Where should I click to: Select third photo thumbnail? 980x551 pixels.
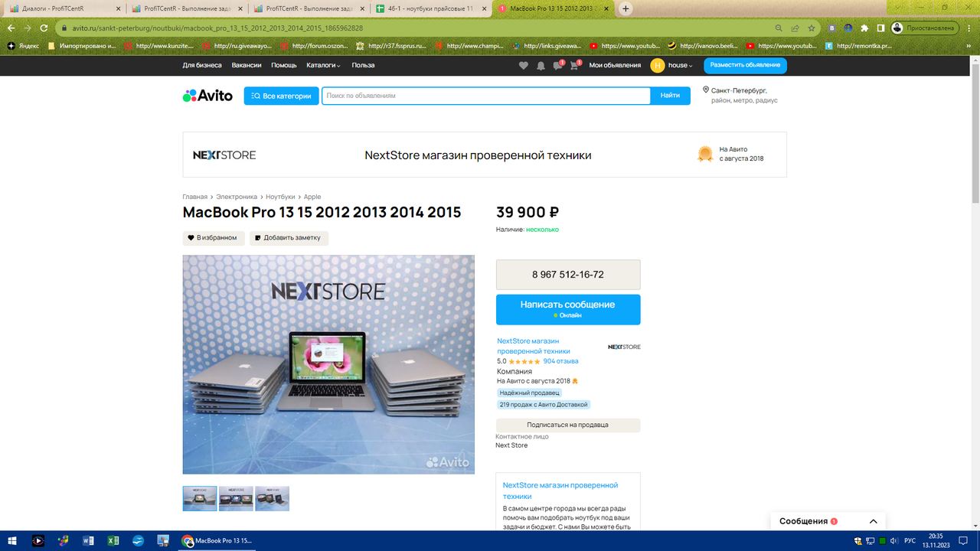tap(272, 498)
